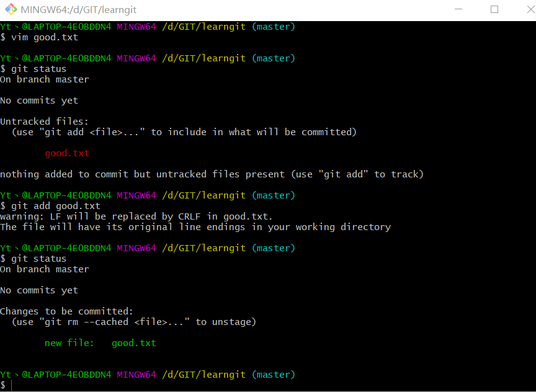Click the command "$ git add good.txt"
The image size is (536, 392).
pos(50,206)
